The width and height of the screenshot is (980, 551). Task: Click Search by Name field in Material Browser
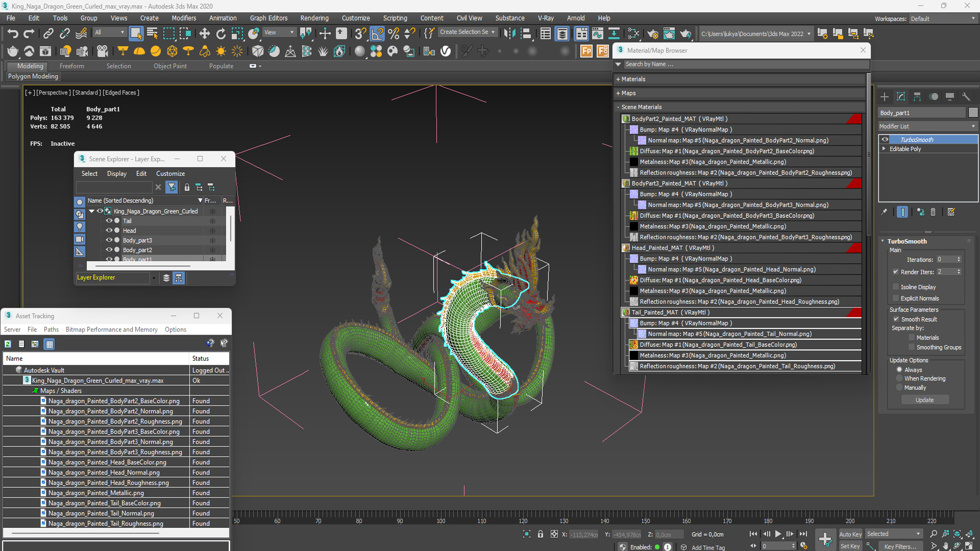coord(745,64)
